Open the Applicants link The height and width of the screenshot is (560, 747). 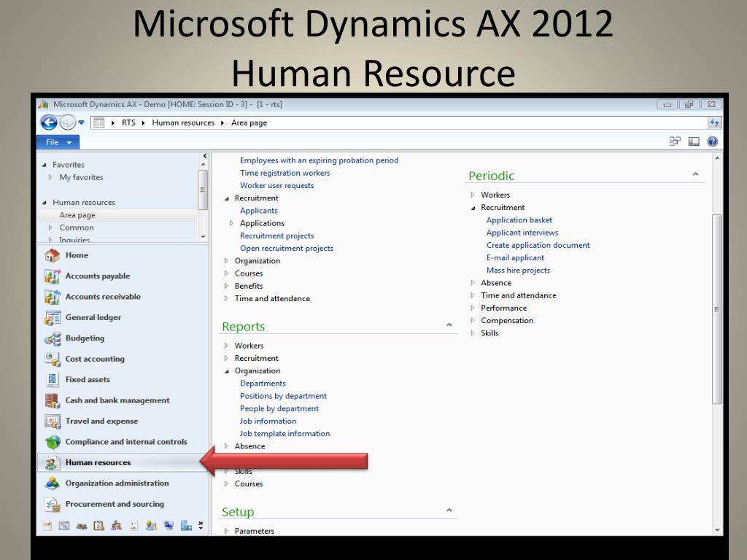click(259, 211)
